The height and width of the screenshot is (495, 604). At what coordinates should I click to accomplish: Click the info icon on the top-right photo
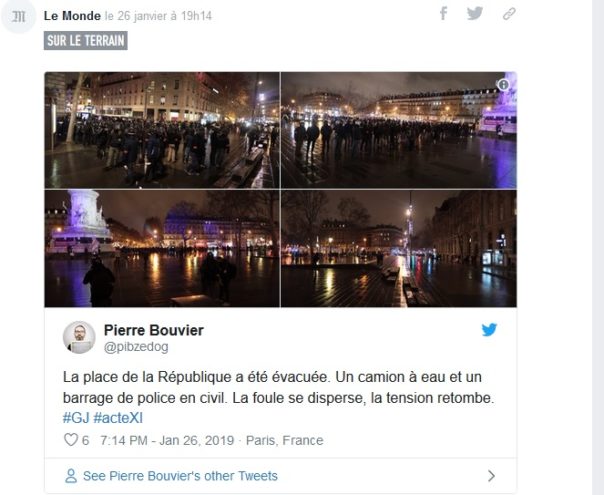503,86
